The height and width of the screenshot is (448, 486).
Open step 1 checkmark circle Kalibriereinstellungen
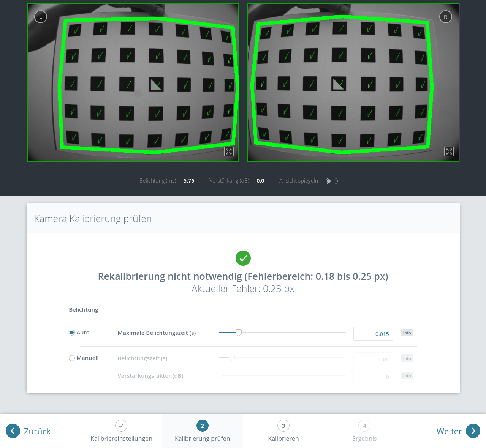(x=121, y=426)
